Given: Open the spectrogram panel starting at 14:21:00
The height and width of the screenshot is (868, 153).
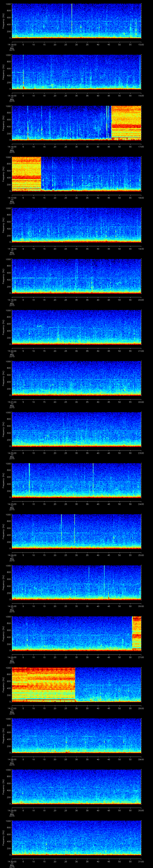Looking at the screenshot, I should tap(77, 378).
